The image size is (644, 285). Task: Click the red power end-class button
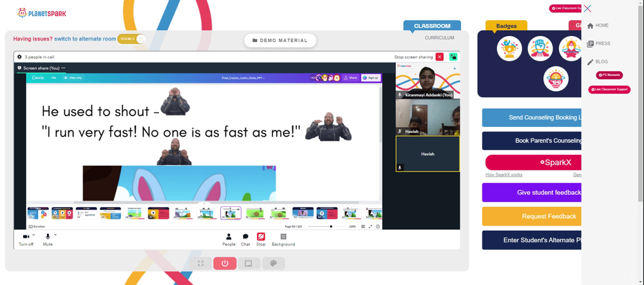(225, 263)
